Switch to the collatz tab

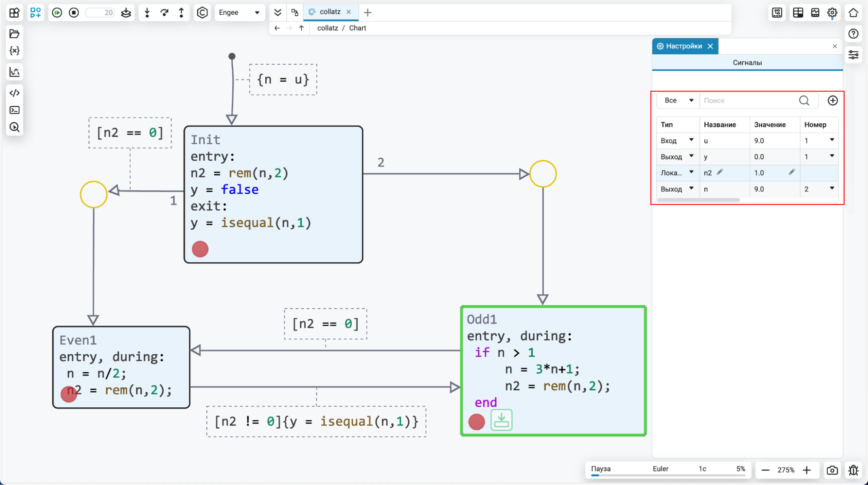pyautogui.click(x=330, y=12)
